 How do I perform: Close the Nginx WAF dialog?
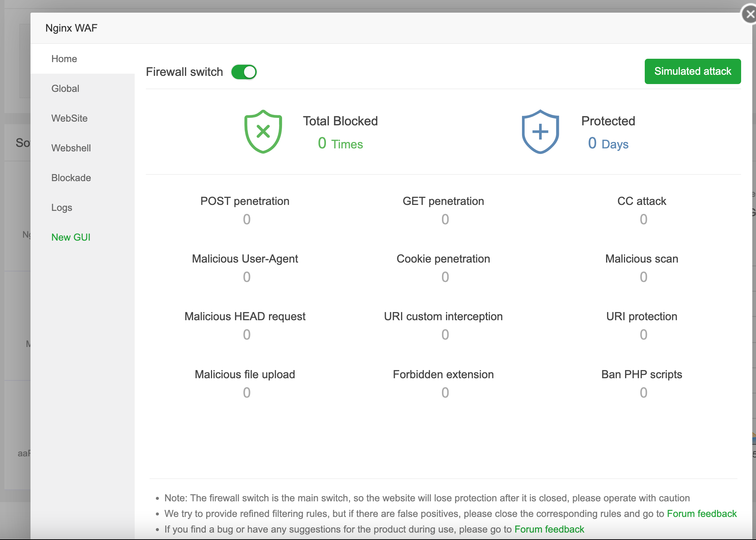749,15
